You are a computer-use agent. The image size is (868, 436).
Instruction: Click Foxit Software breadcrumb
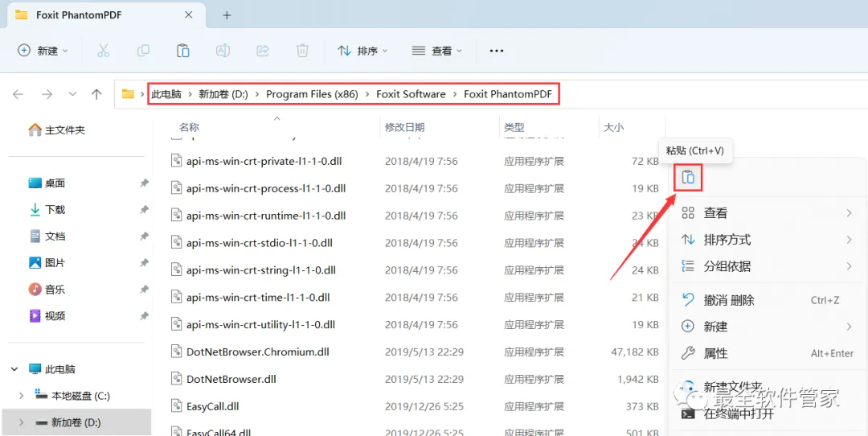coord(411,94)
